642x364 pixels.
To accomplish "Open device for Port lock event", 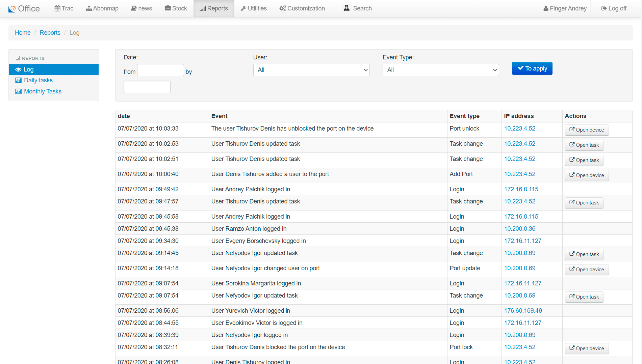I will (587, 348).
